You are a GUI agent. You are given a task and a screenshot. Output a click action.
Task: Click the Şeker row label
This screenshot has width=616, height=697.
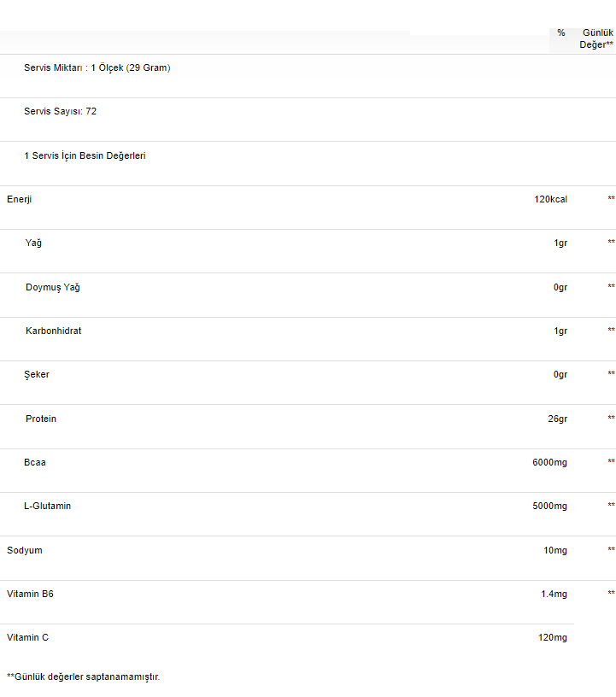37,375
